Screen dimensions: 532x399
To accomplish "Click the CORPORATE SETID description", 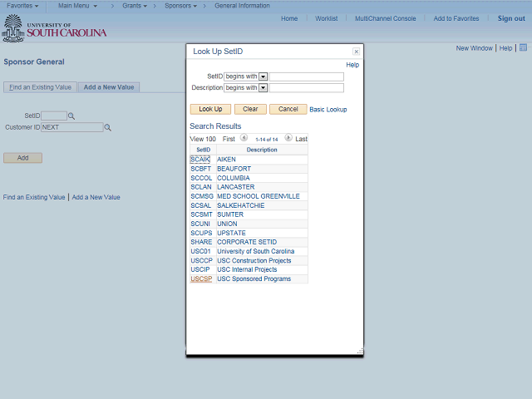I will tap(247, 242).
